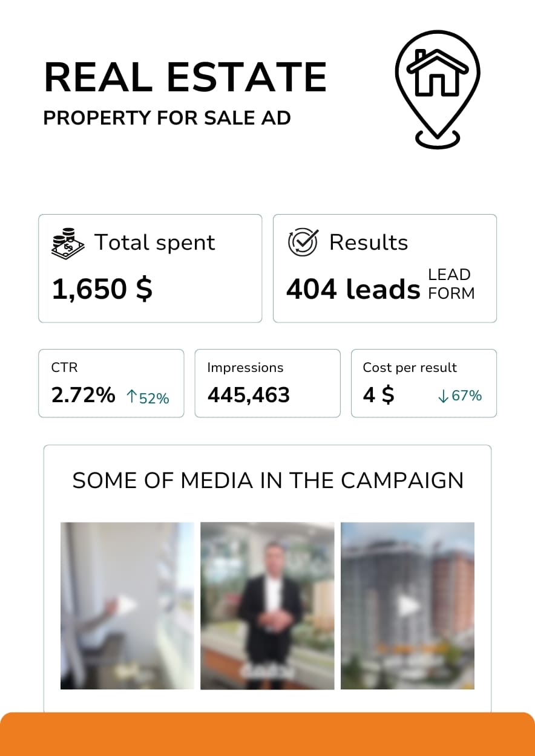Click the orange footer bar
Screen dimensions: 535x756
tap(267, 734)
